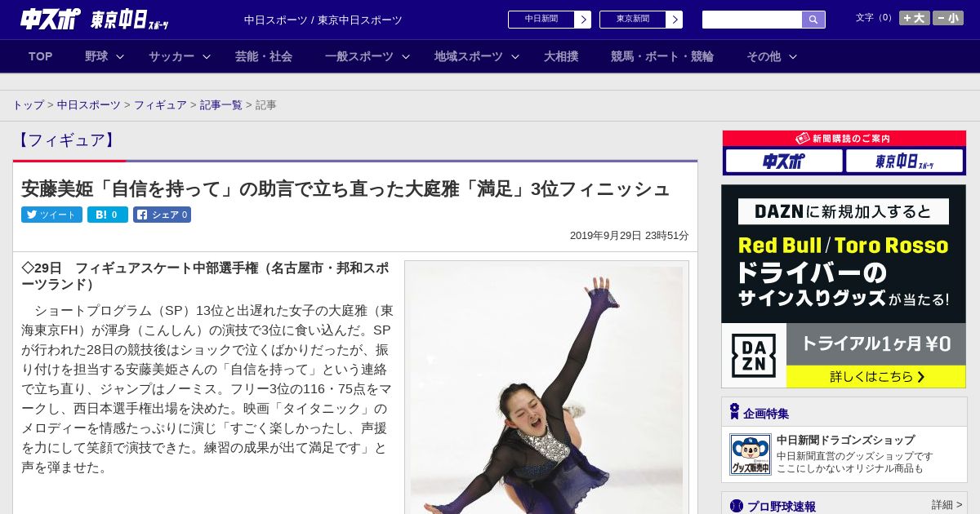Open the サッカー menu item
The image size is (980, 514).
[171, 56]
